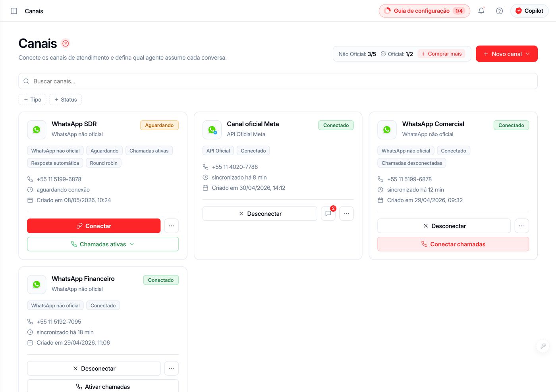
Task: Click the Resposta automática tag
Action: point(55,163)
